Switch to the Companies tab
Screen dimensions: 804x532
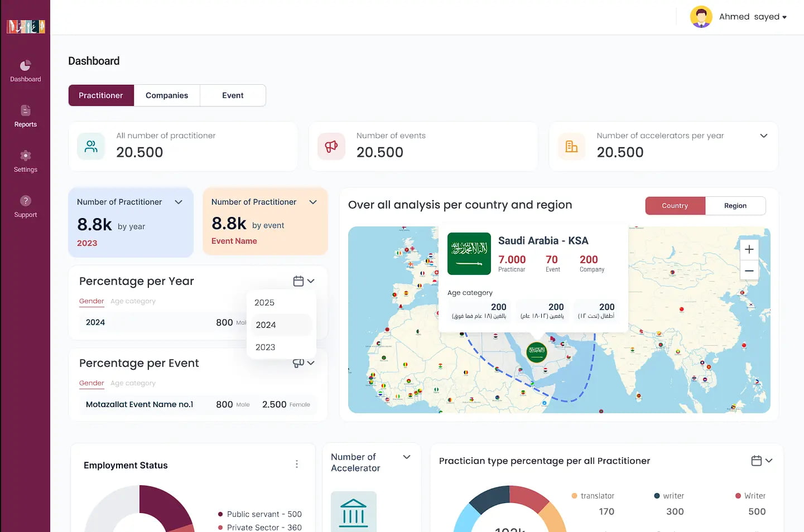coord(166,95)
